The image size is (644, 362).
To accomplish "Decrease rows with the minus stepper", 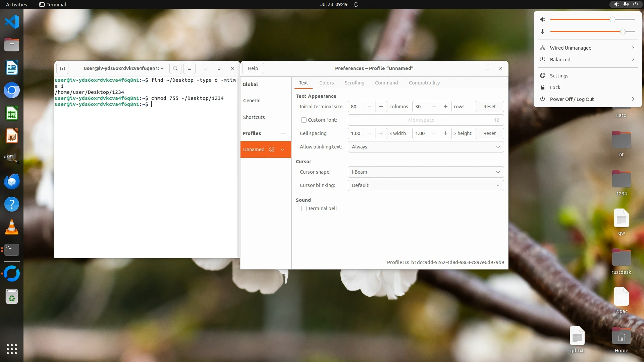I will click(434, 107).
